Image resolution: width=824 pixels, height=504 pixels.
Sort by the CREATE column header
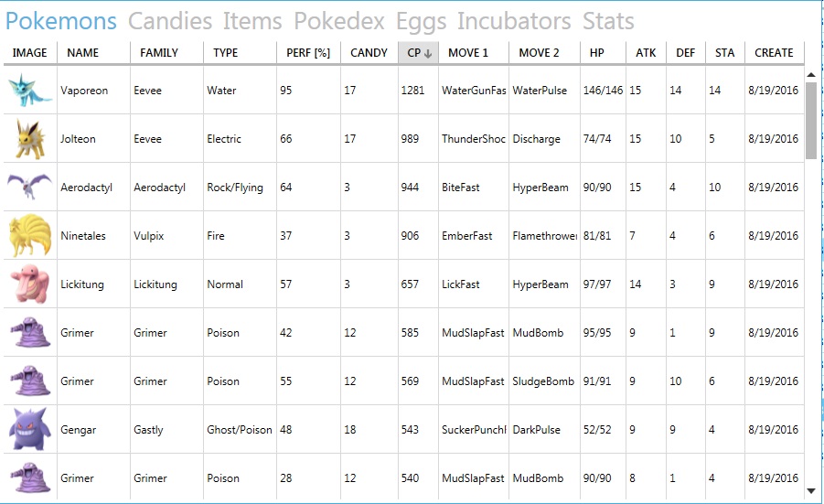click(774, 52)
